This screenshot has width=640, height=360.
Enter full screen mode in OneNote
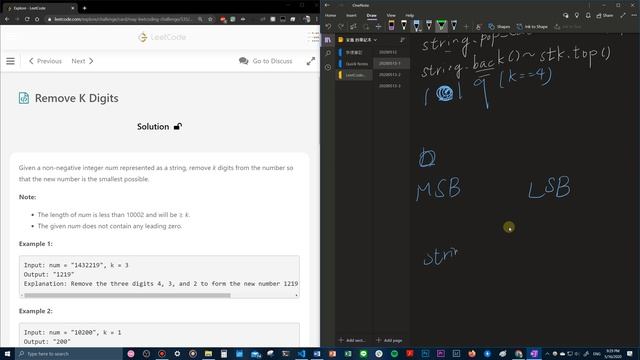coord(623,16)
